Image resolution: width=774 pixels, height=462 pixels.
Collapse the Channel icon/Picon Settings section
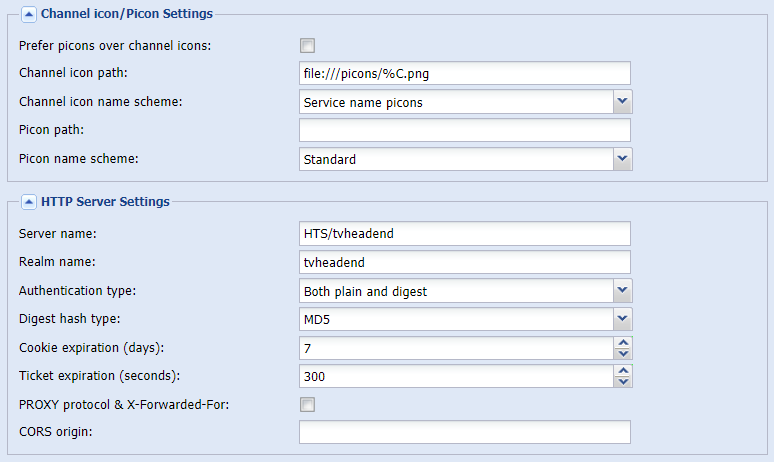(29, 14)
